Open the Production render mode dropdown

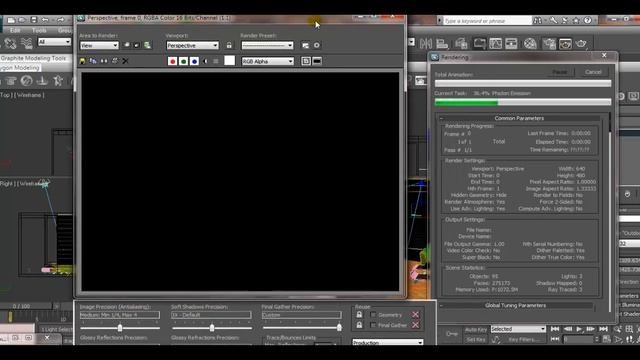point(387,342)
